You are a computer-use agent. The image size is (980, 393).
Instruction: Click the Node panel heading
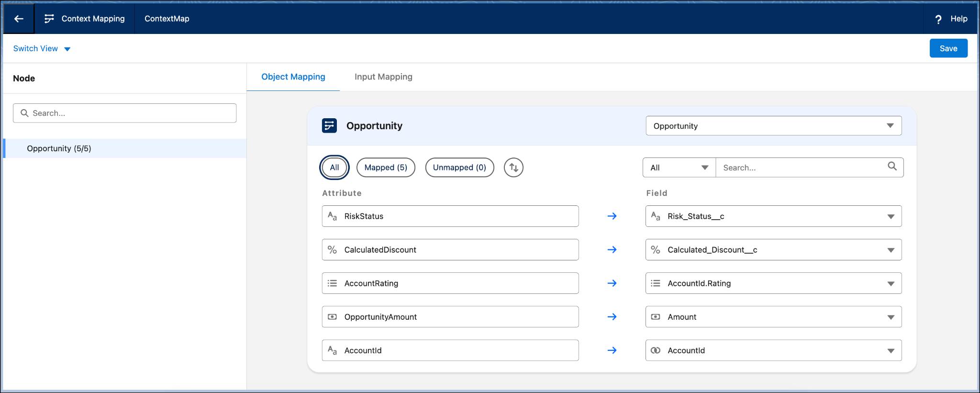pyautogui.click(x=24, y=78)
